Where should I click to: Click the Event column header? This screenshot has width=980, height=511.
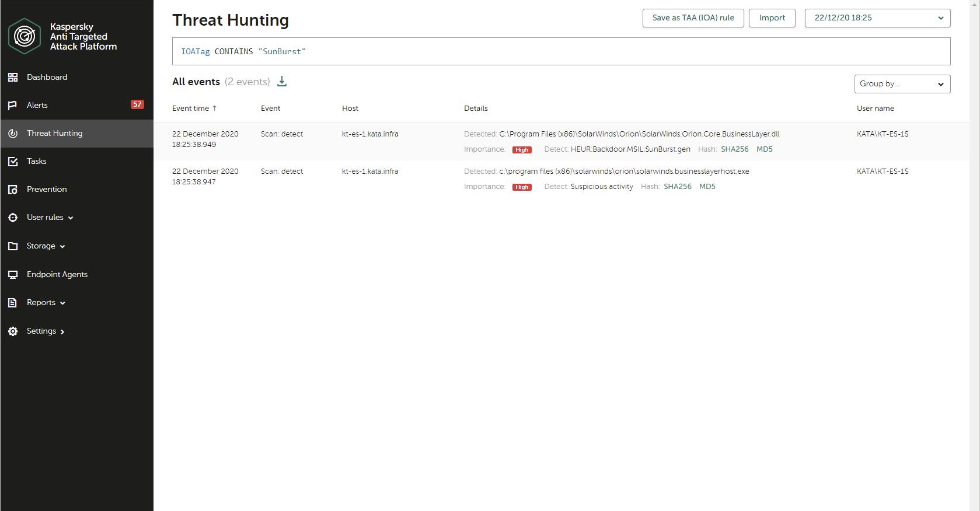click(271, 108)
